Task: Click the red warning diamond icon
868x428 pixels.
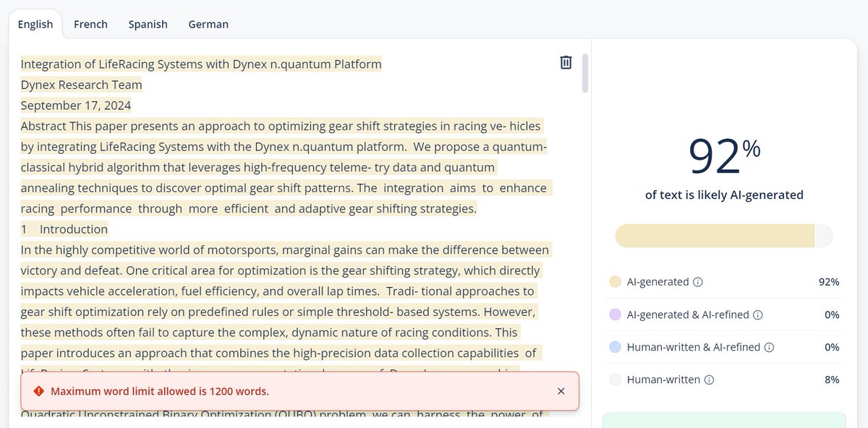Action: [38, 391]
